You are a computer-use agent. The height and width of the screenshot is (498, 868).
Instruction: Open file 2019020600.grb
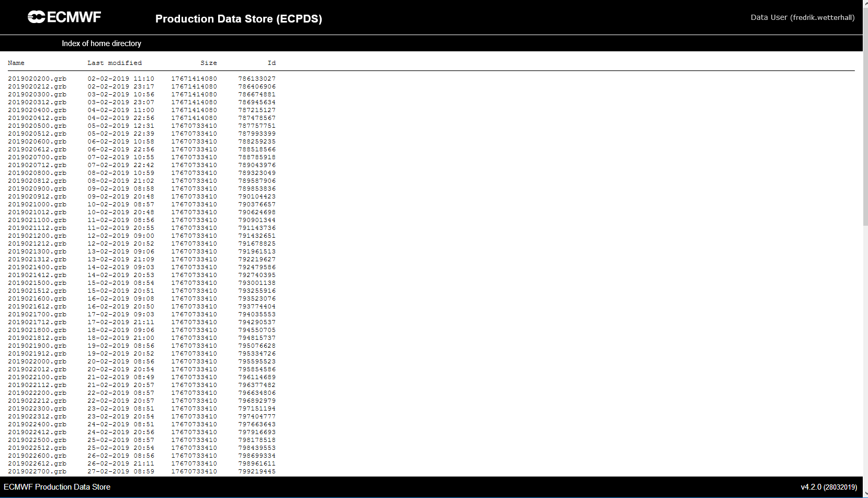point(37,141)
